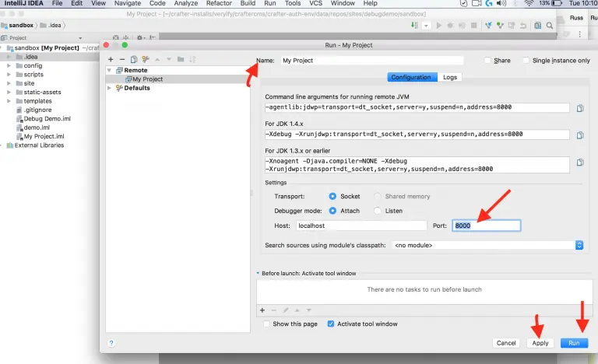The height and width of the screenshot is (364, 598).
Task: Click the help question mark icon
Action: (x=112, y=342)
